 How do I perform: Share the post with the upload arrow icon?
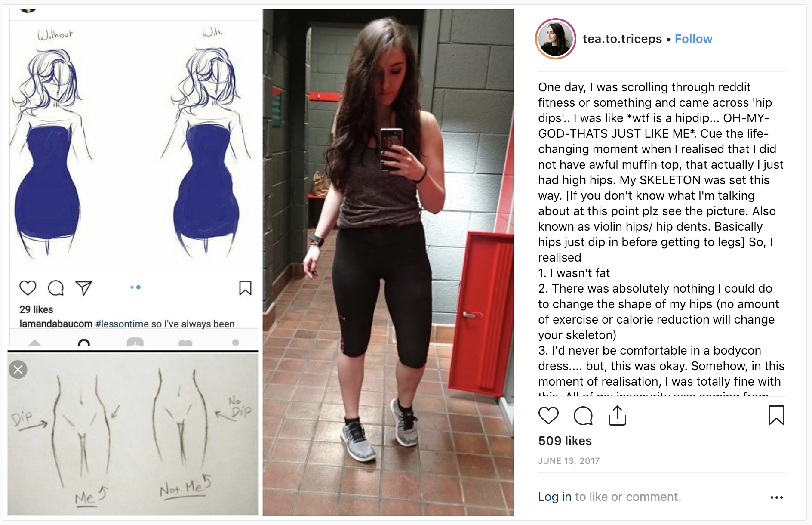point(617,416)
